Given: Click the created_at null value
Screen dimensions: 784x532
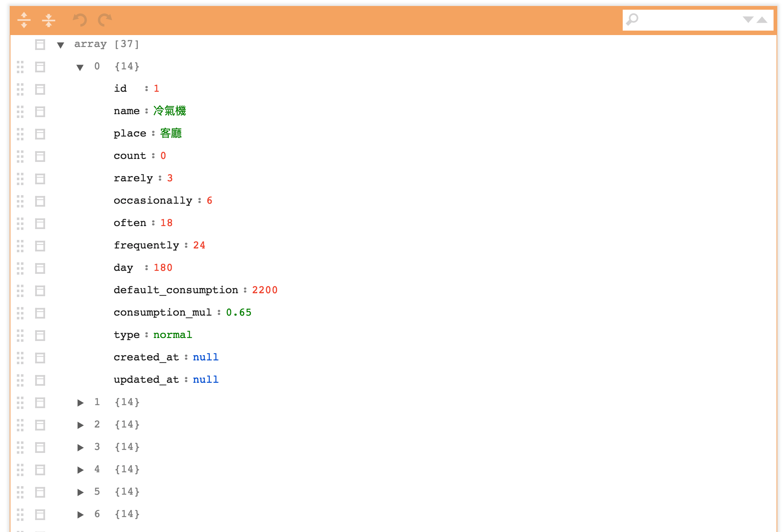Looking at the screenshot, I should 206,357.
